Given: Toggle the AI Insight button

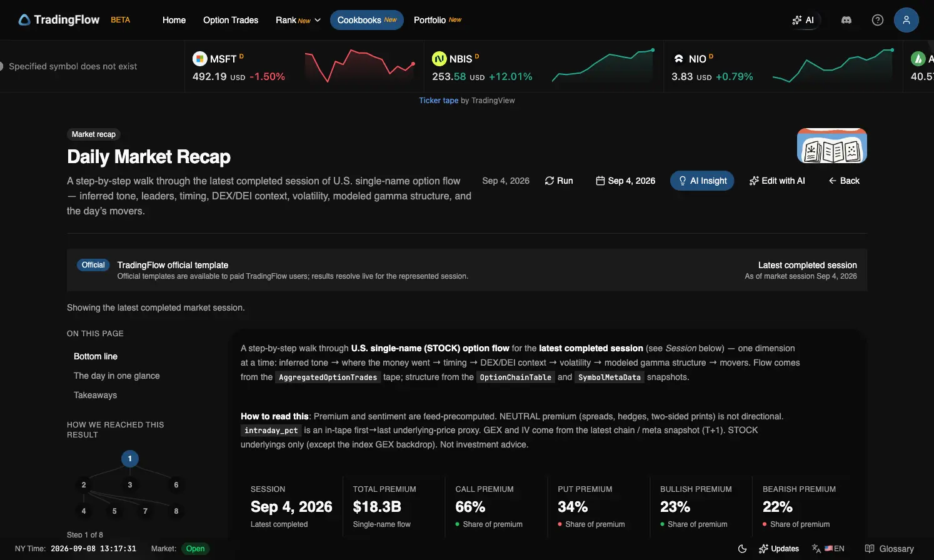Looking at the screenshot, I should 702,181.
